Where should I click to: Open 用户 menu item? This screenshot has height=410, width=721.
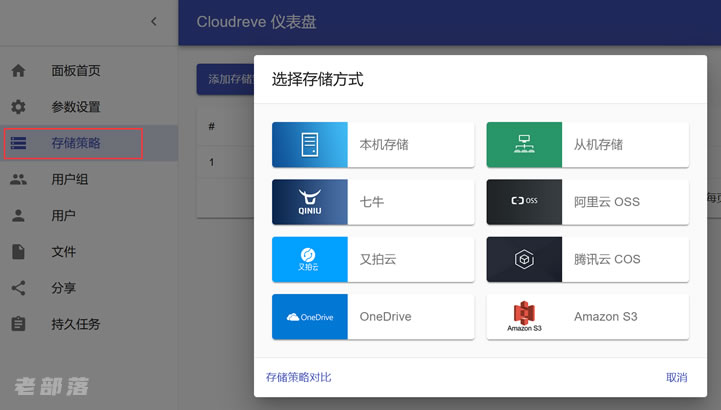point(63,216)
